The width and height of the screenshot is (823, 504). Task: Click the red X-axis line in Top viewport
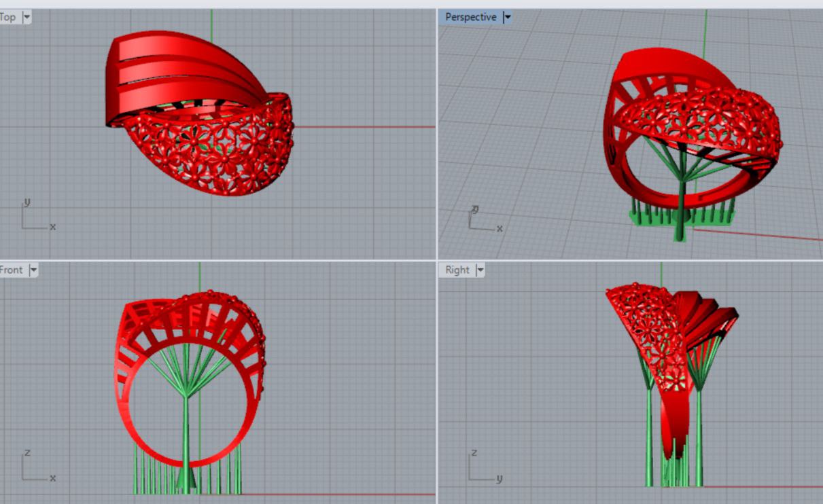coord(367,127)
